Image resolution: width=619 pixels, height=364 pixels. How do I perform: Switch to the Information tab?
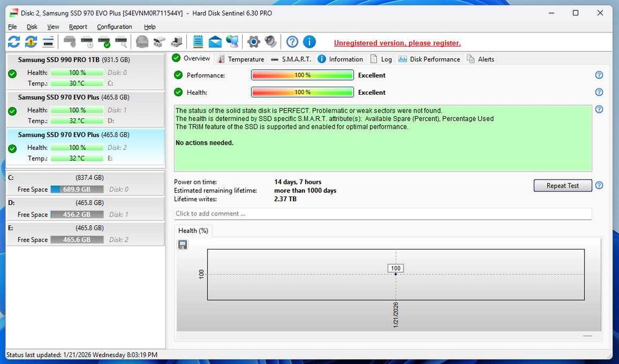click(x=340, y=59)
